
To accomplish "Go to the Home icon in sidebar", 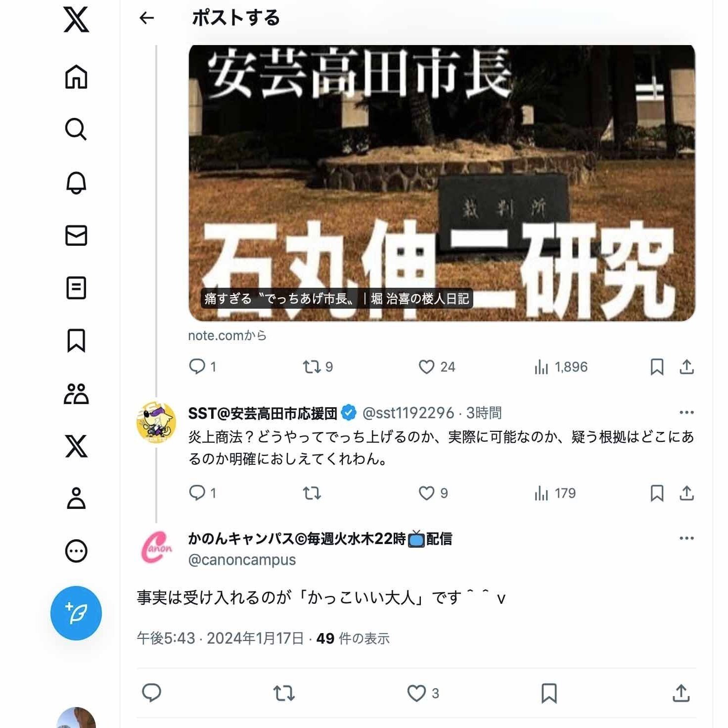I will [x=76, y=77].
